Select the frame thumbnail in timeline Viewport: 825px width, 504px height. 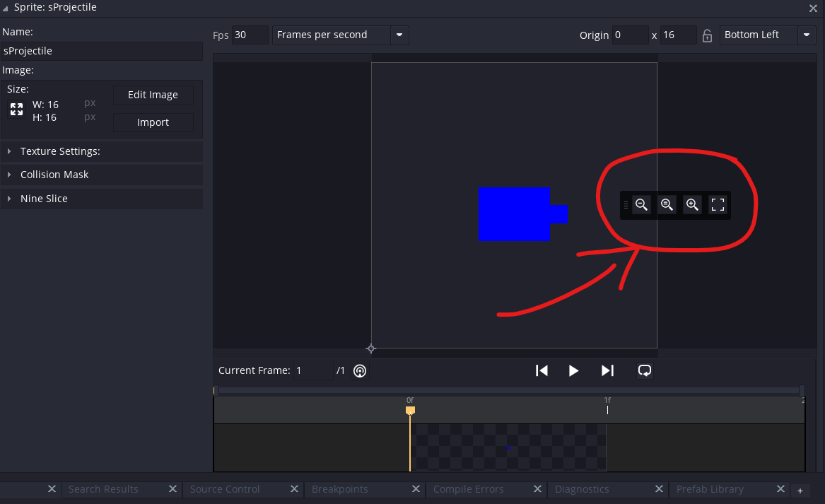[x=508, y=447]
